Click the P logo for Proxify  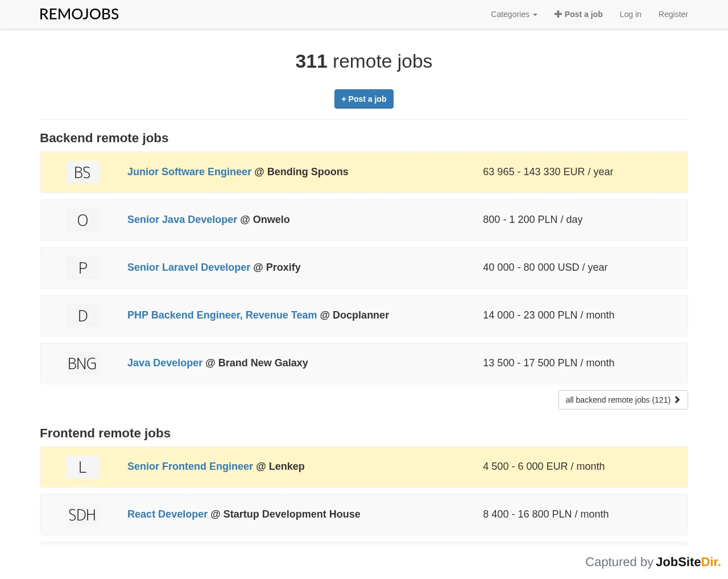tap(82, 268)
